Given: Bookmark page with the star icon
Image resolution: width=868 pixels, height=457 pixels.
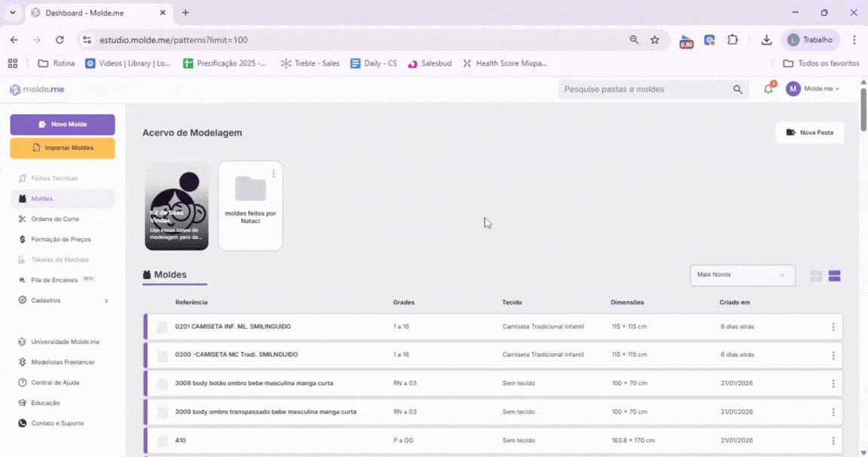Looking at the screenshot, I should coord(655,40).
